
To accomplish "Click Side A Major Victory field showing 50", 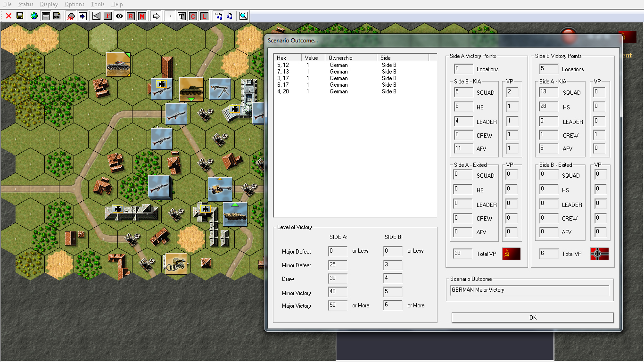I will tap(338, 305).
